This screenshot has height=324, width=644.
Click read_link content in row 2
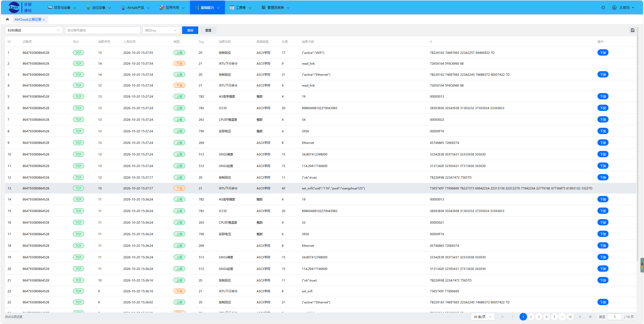(308, 63)
